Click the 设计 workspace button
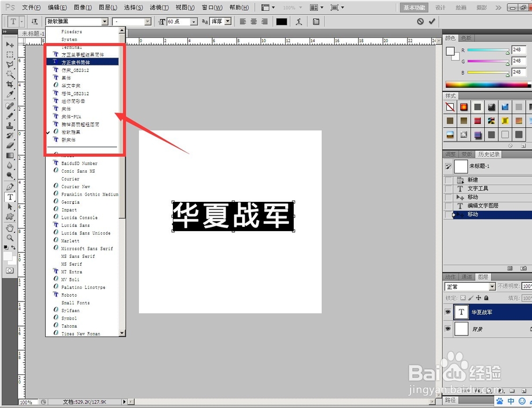 [x=440, y=7]
